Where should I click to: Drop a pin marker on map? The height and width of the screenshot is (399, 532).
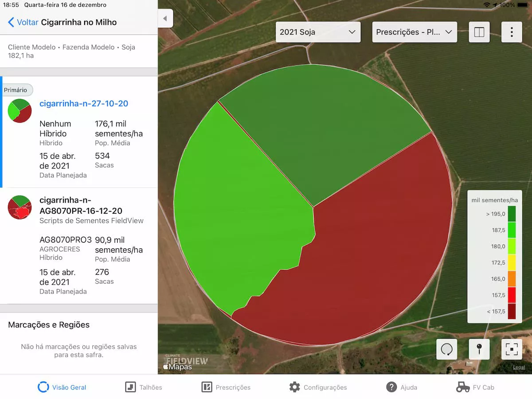tap(479, 349)
